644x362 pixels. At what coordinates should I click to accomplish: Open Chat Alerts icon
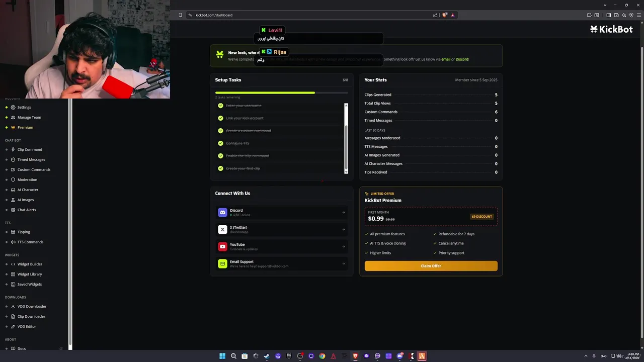pos(13,210)
